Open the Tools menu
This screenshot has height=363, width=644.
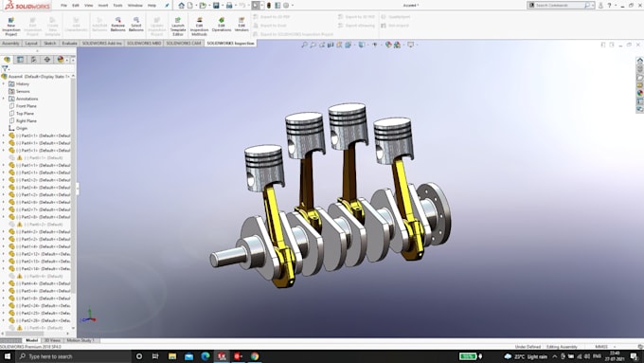pos(117,6)
